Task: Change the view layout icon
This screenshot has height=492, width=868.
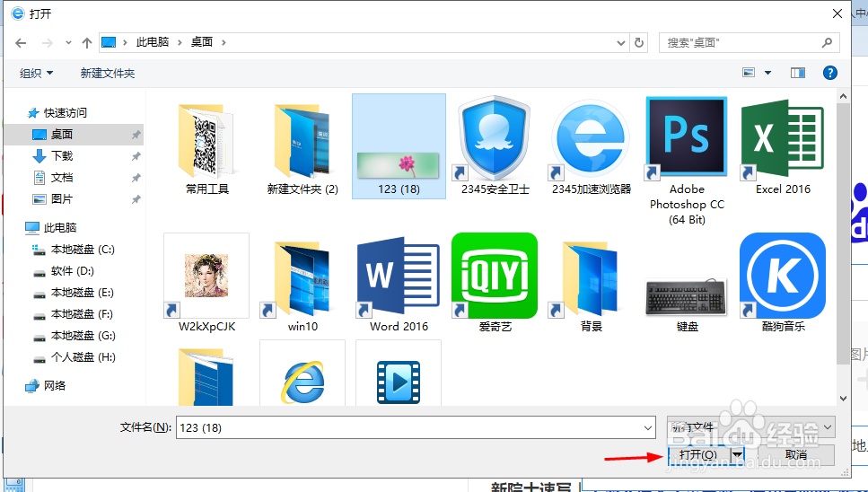Action: coord(749,73)
